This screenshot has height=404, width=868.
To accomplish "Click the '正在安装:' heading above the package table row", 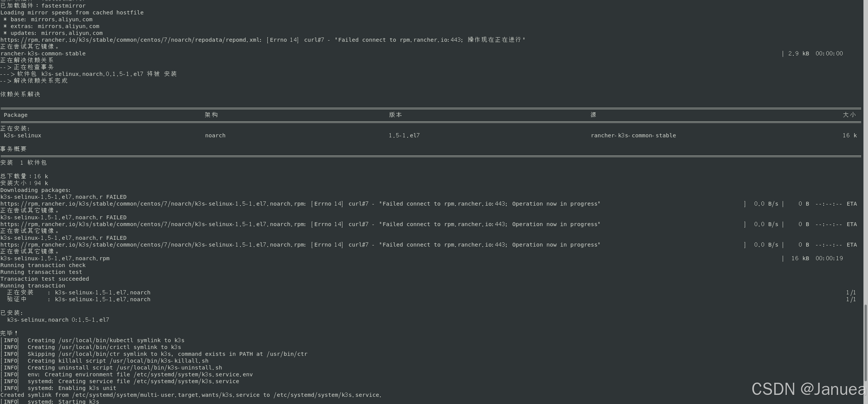I will pos(15,129).
